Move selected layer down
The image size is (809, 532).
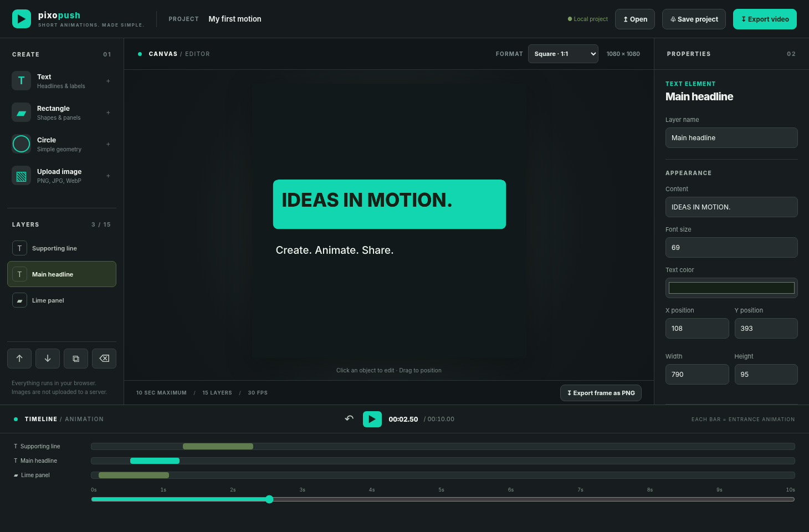[x=48, y=359]
